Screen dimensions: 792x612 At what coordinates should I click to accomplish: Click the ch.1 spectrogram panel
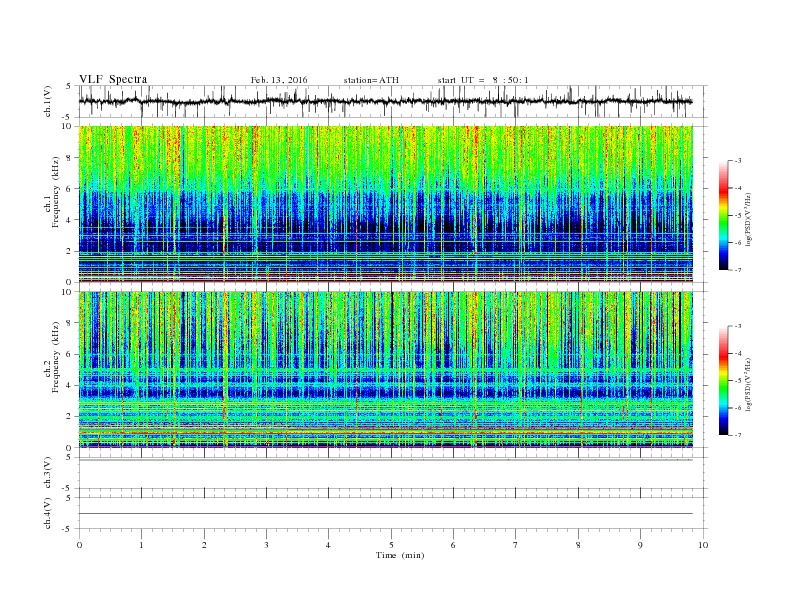point(386,204)
